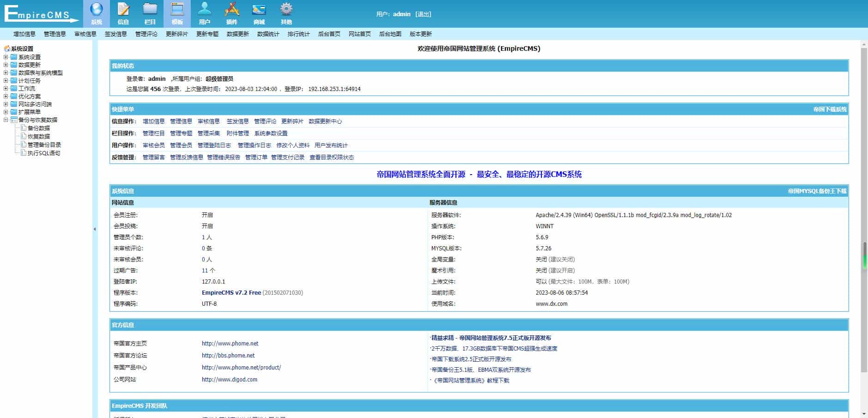Collapse the 备份与恢复数据 tree node
This screenshot has height=418, width=868.
[x=6, y=120]
